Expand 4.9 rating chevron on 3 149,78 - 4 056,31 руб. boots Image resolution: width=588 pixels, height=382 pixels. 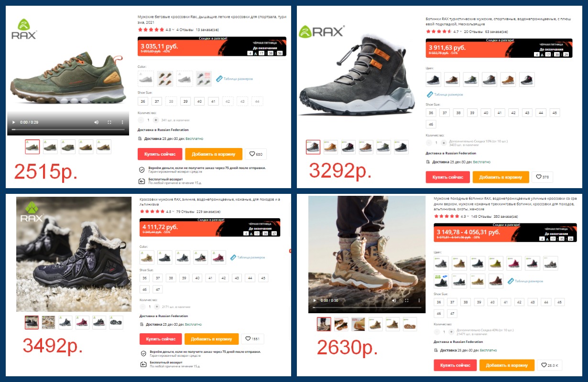click(x=469, y=216)
